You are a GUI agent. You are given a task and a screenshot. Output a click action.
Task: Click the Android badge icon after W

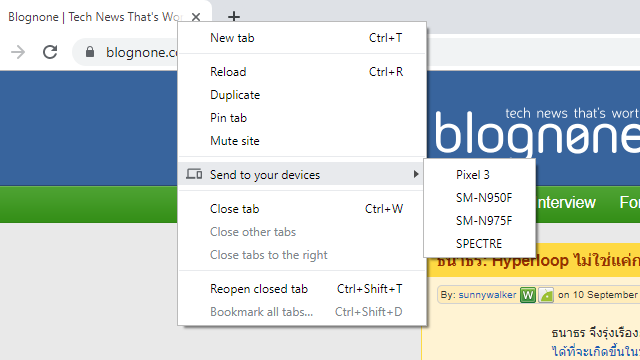546,295
